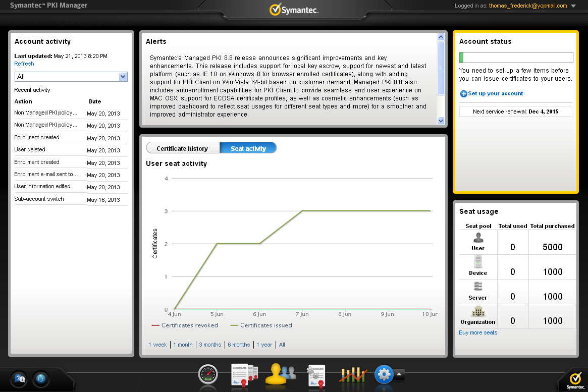Viewport: 588px width, 392px height.
Task: Follow the Buy more seats link
Action: (478, 333)
